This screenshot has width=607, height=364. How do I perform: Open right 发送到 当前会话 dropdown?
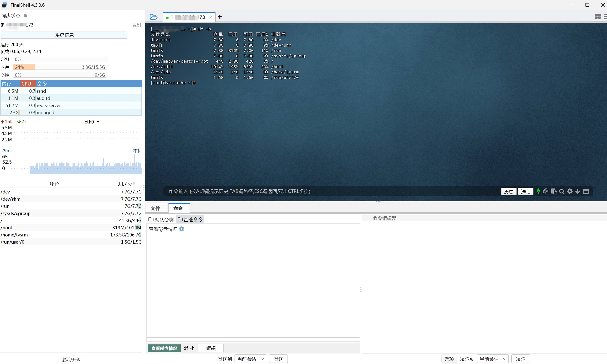493,359
